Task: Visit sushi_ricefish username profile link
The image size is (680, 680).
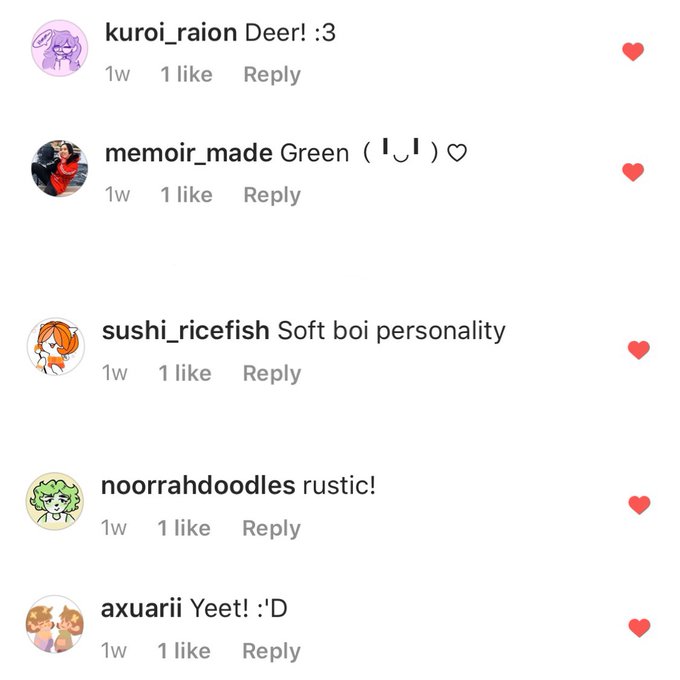Action: [186, 331]
